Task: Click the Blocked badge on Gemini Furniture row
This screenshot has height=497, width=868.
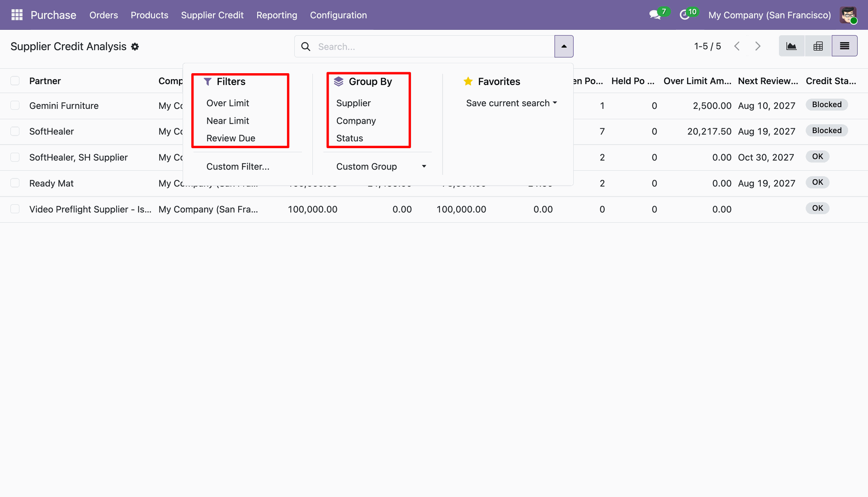Action: tap(826, 104)
